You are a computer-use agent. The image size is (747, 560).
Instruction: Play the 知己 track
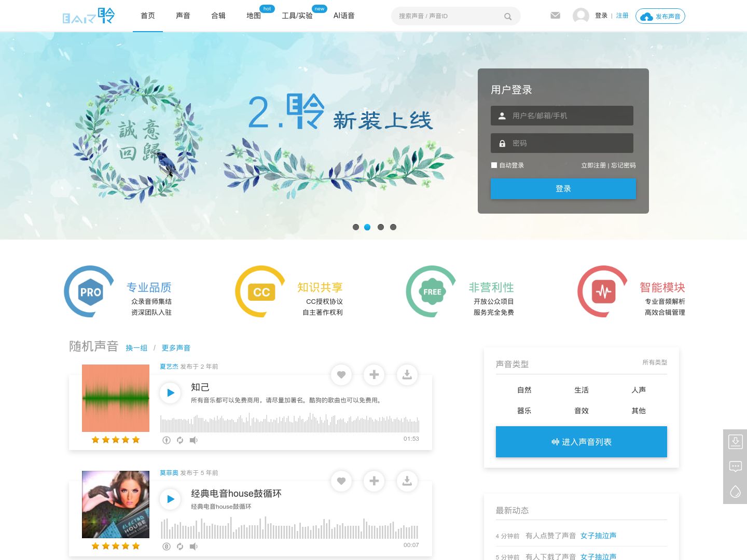[x=170, y=393]
